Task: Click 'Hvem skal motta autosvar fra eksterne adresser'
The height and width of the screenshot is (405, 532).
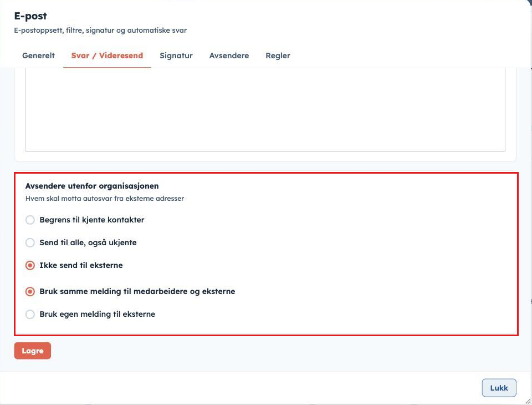Action: coord(105,199)
